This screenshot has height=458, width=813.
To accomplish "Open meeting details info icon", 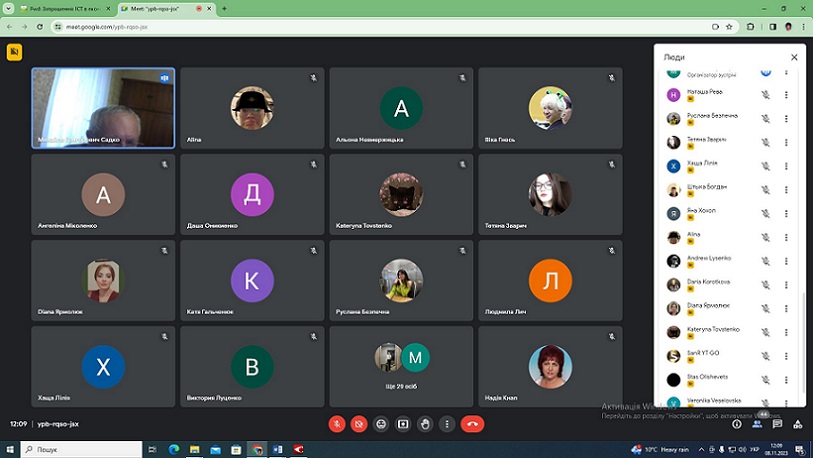I will click(736, 424).
